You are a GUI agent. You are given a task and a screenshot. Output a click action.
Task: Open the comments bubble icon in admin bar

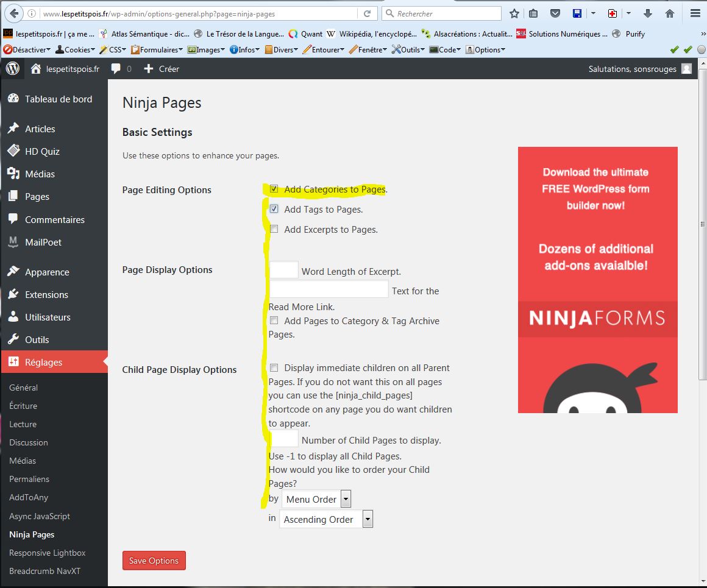(116, 69)
